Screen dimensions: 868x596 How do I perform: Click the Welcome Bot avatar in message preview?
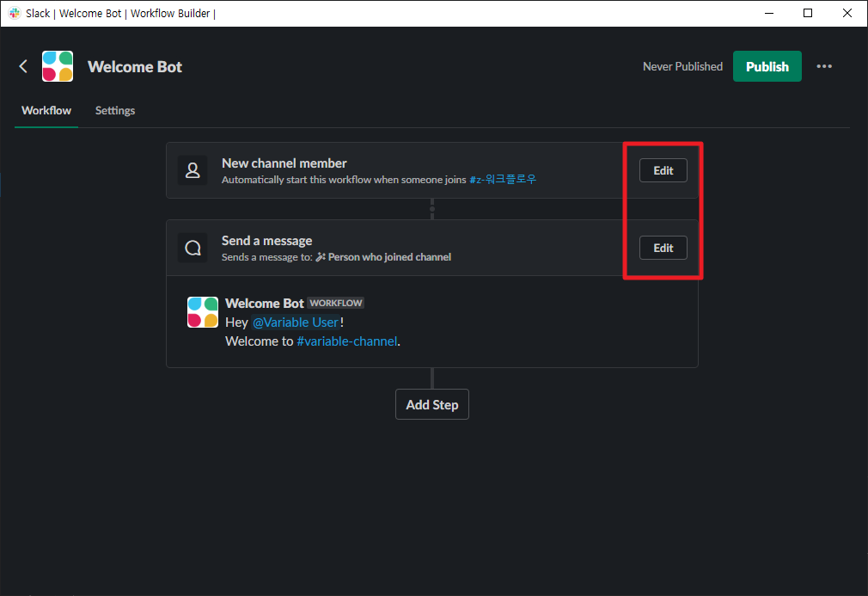coord(203,312)
